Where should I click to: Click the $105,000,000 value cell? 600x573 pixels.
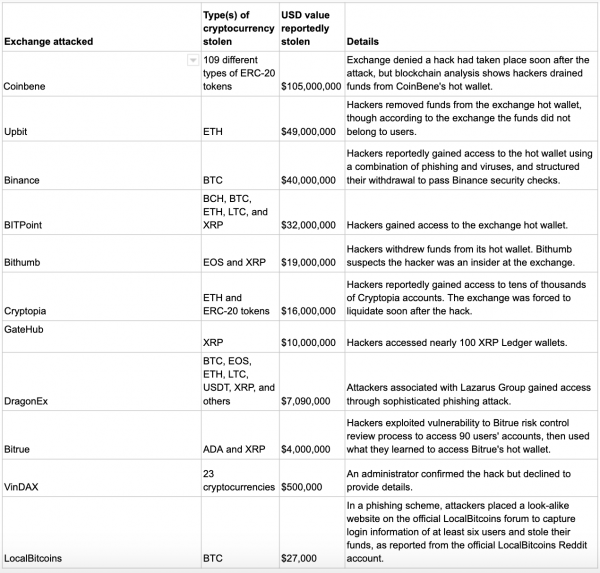coord(312,74)
